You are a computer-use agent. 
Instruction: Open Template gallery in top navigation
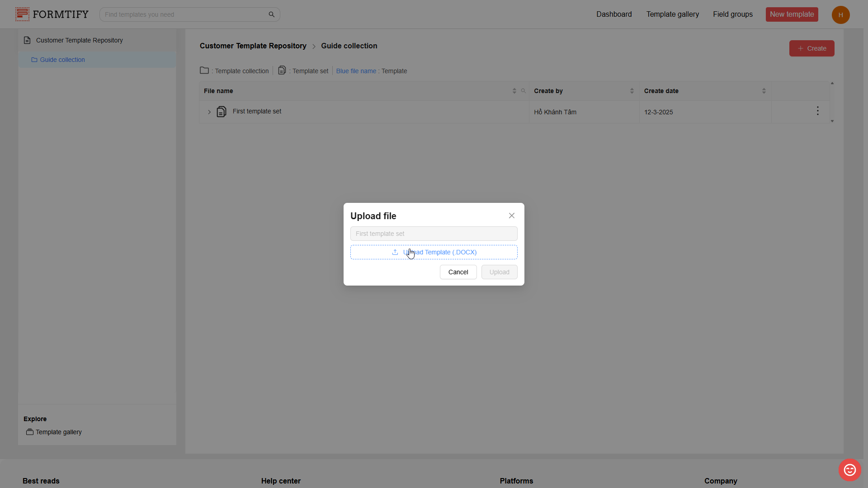pos(672,14)
